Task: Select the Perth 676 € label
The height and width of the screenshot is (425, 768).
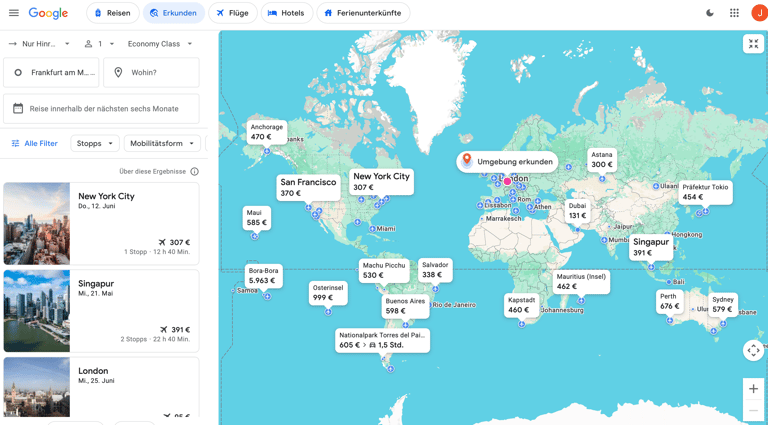Action: [670, 302]
